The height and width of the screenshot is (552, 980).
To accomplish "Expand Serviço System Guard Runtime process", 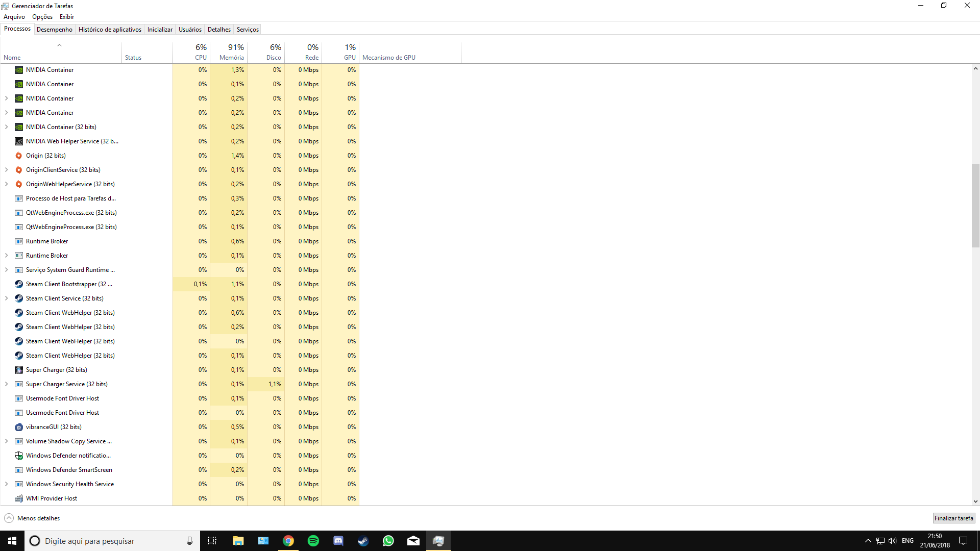I will point(7,270).
